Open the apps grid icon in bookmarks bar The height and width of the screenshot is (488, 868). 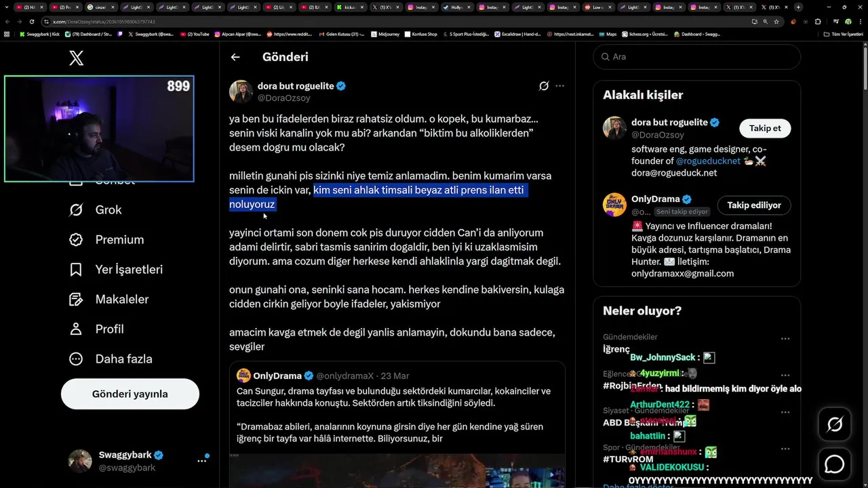7,34
